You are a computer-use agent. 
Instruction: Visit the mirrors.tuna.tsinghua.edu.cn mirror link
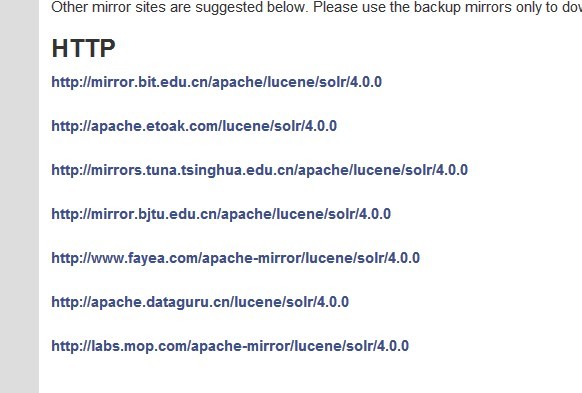pos(259,170)
